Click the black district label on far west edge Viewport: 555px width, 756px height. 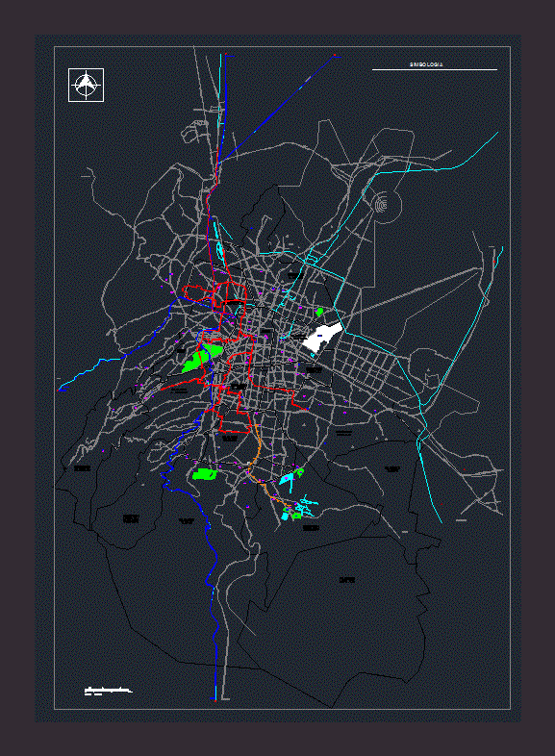82,468
